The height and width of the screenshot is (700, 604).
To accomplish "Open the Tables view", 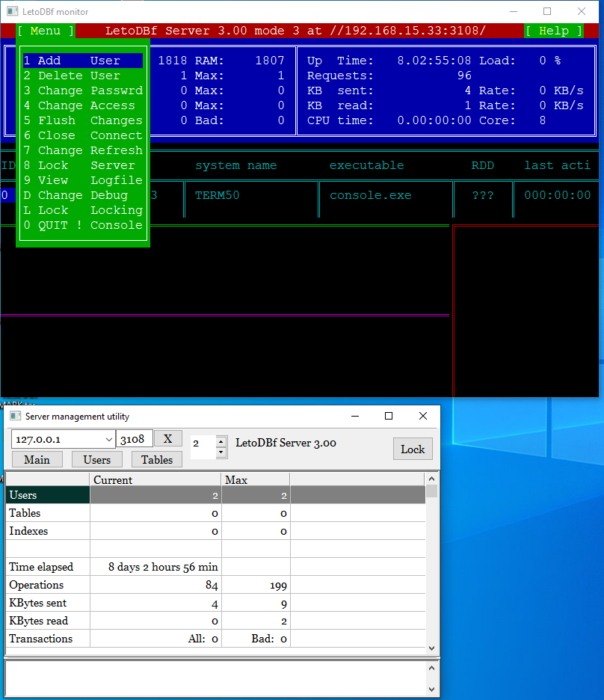I will point(157,460).
